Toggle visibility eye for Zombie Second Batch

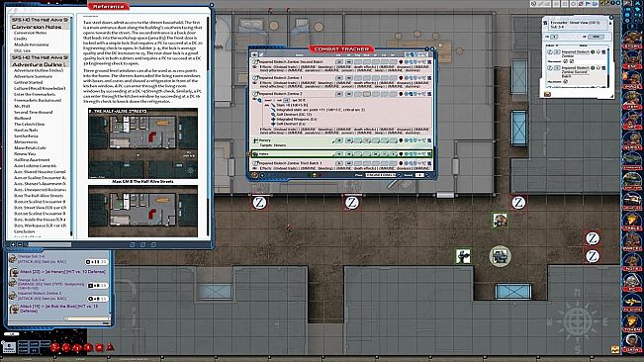click(x=254, y=66)
